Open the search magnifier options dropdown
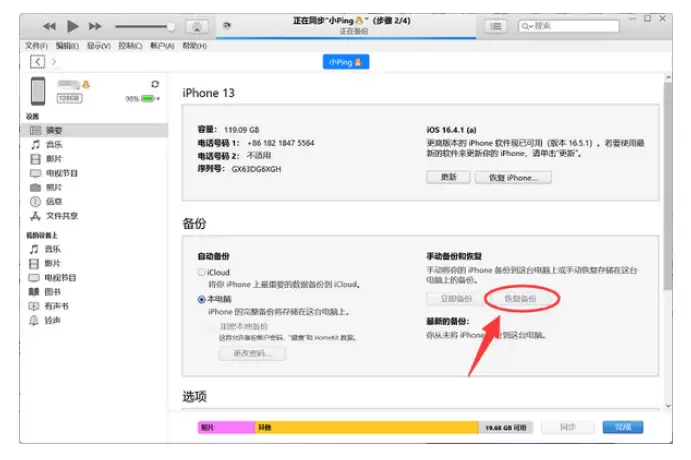The height and width of the screenshot is (460, 691). click(527, 26)
